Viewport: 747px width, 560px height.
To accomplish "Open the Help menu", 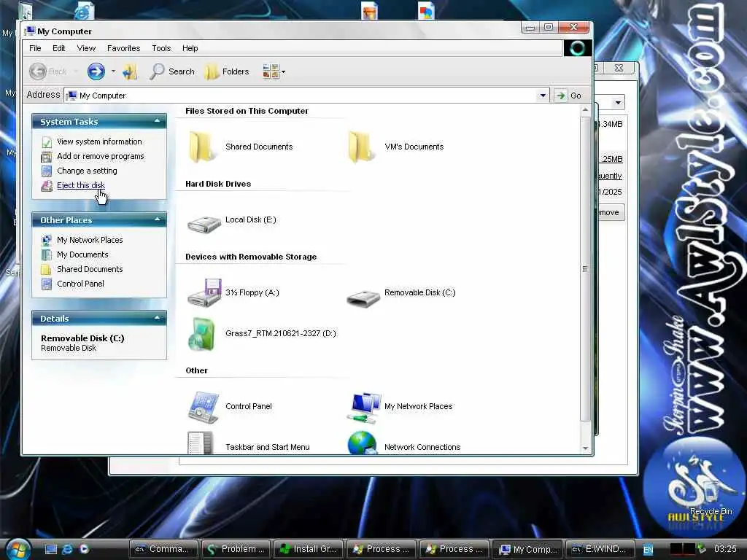I will pos(190,48).
